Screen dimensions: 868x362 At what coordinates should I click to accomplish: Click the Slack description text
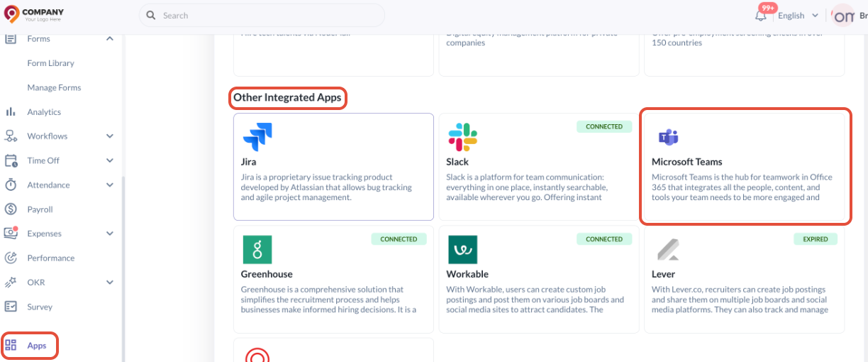(527, 187)
